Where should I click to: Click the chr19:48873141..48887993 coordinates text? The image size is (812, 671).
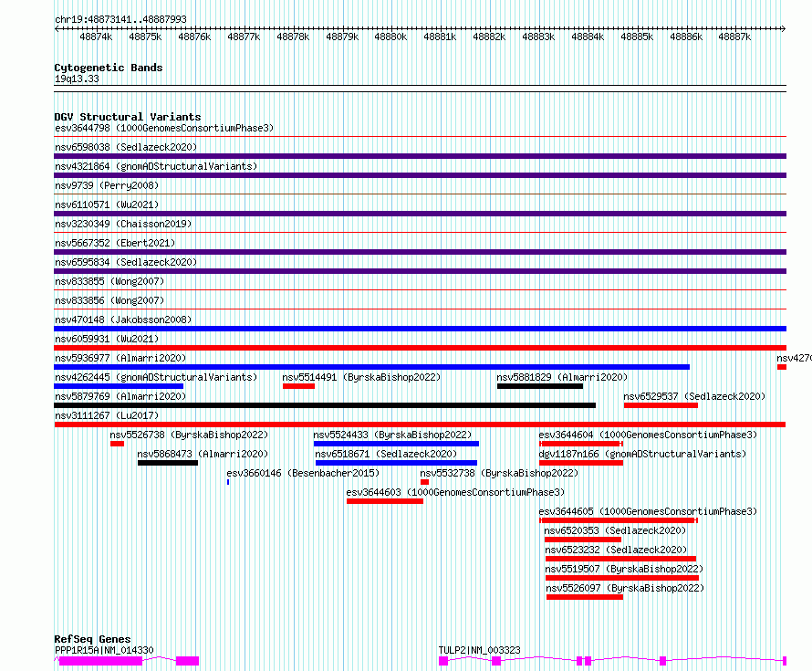click(x=120, y=19)
